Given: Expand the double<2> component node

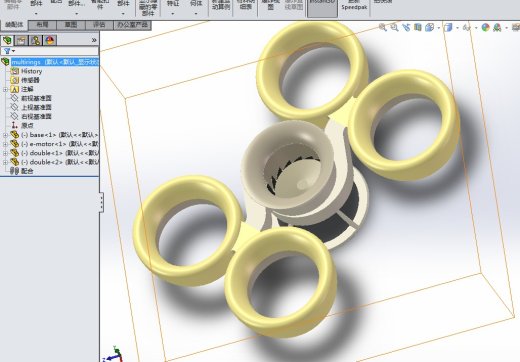Looking at the screenshot, I should [5, 162].
